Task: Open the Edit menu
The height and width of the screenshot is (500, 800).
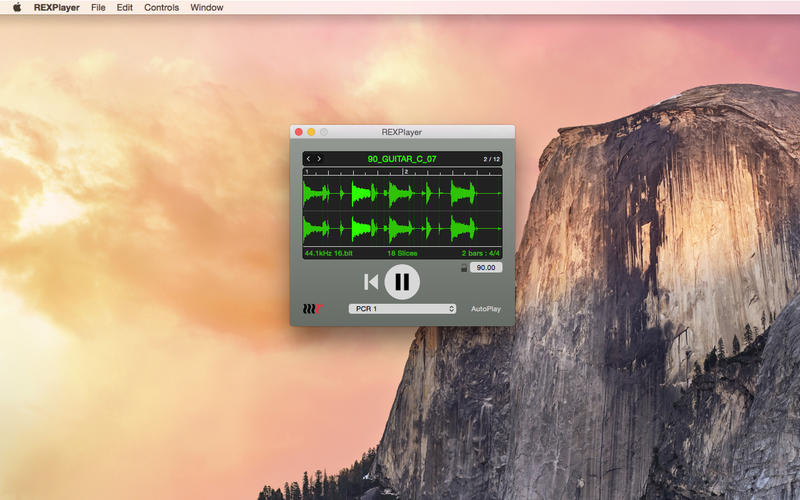Action: [124, 7]
